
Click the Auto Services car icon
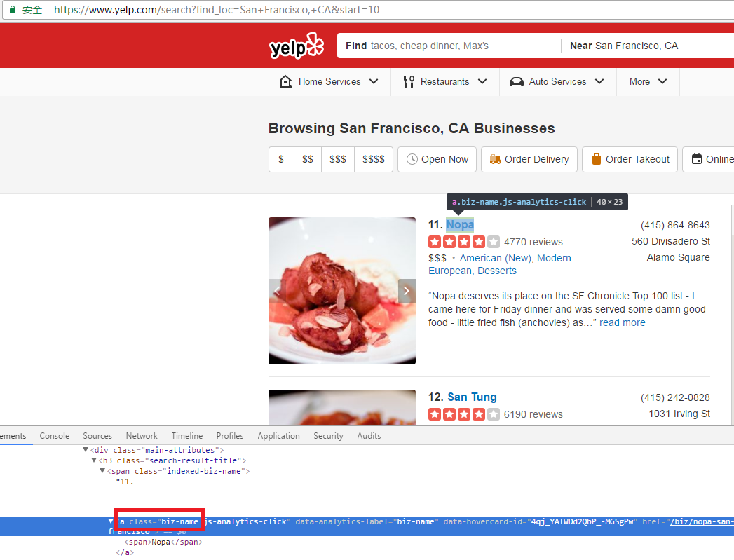point(517,82)
